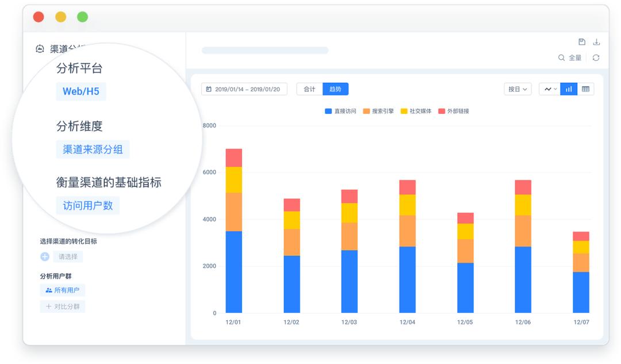Open the 请选择 conversion goal selector
This screenshot has width=621, height=364.
[68, 256]
